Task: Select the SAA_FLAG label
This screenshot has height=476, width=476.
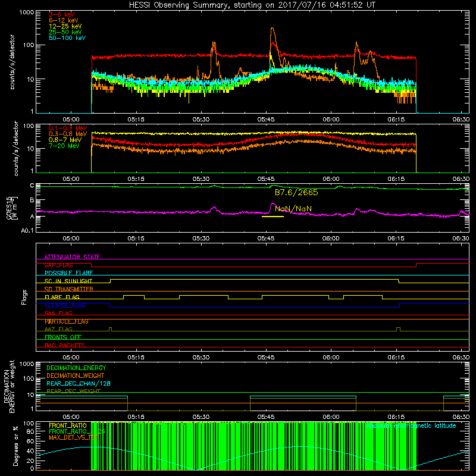Action: (58, 313)
